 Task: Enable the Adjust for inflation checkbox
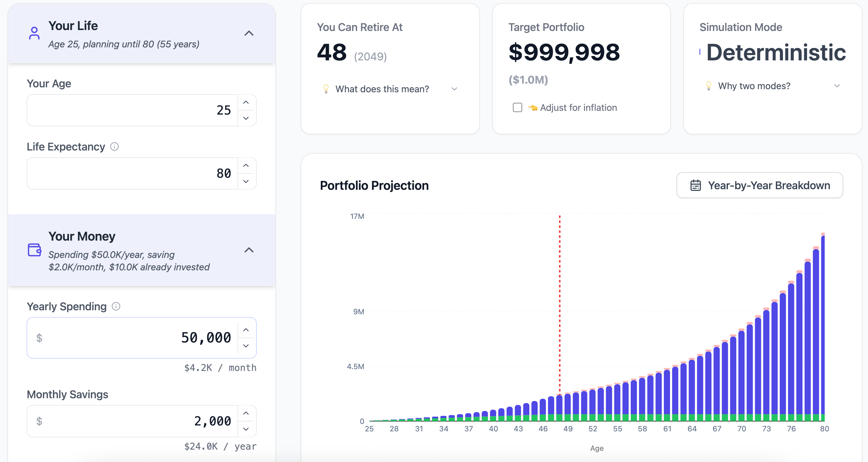coord(517,107)
